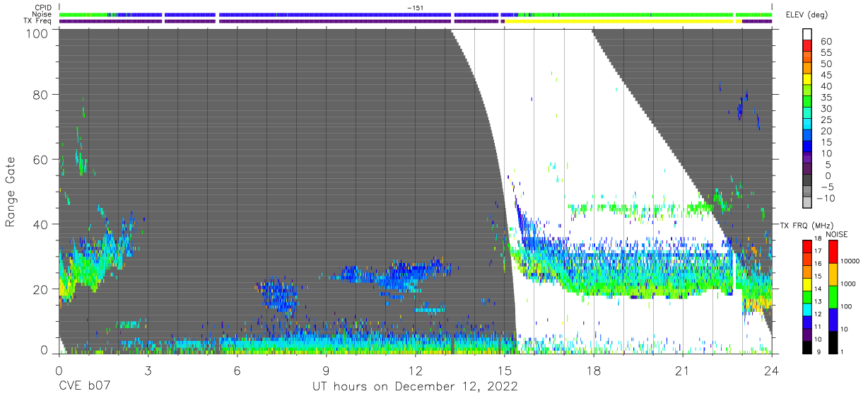Click the 35 label on the ELEV colorbar

(x=825, y=98)
